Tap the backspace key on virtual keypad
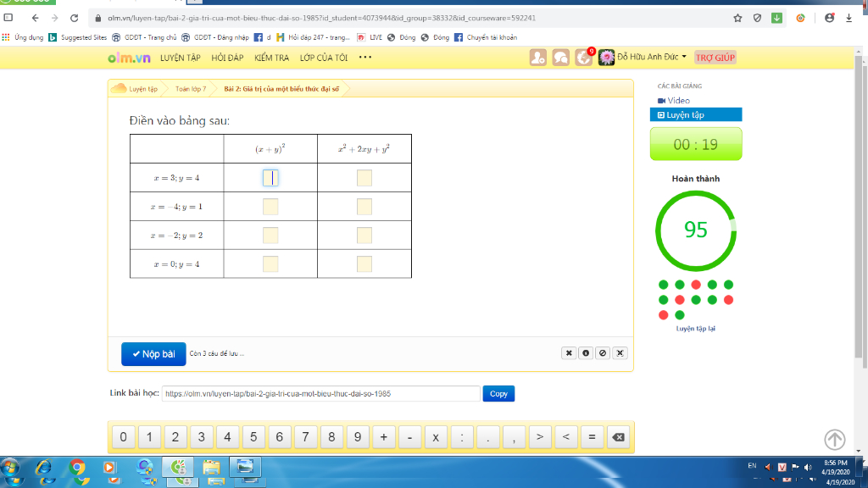The width and height of the screenshot is (868, 488). pos(618,437)
